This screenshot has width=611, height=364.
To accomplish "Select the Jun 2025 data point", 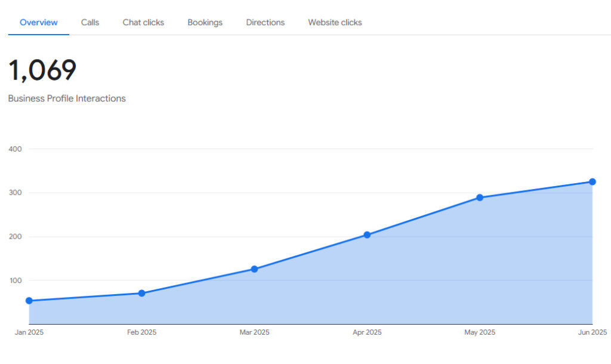I will pos(593,182).
